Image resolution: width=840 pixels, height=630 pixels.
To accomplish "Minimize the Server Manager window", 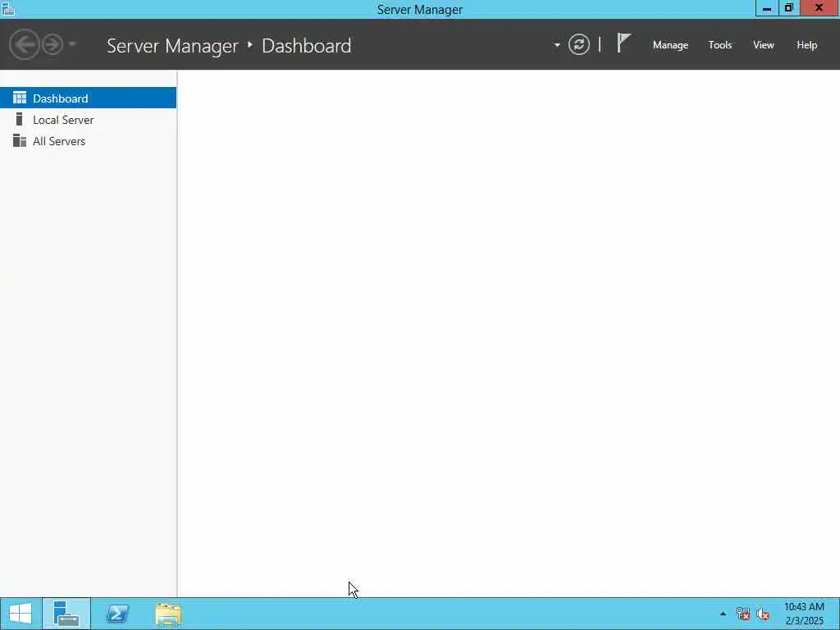I will [x=767, y=8].
